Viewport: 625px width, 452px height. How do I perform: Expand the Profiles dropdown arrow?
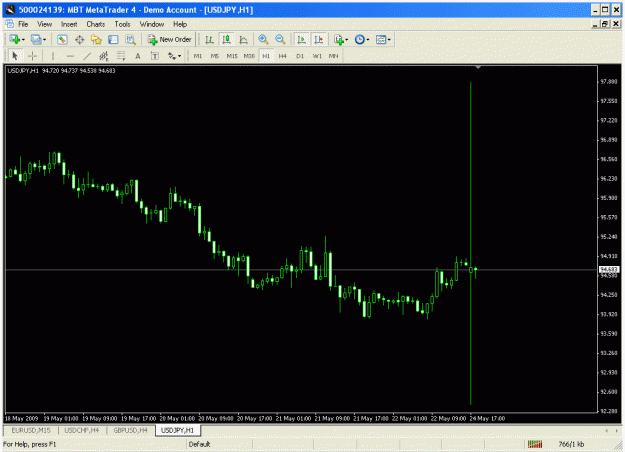(45, 39)
